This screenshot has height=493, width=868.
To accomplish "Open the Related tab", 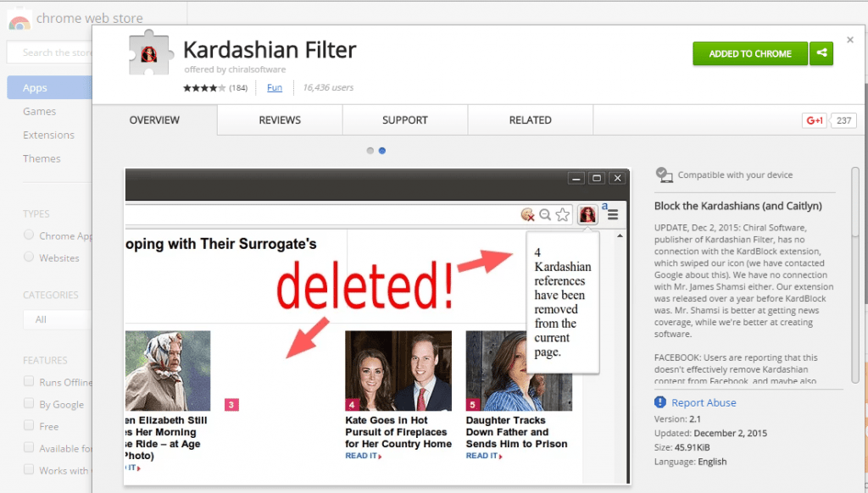I will (530, 120).
